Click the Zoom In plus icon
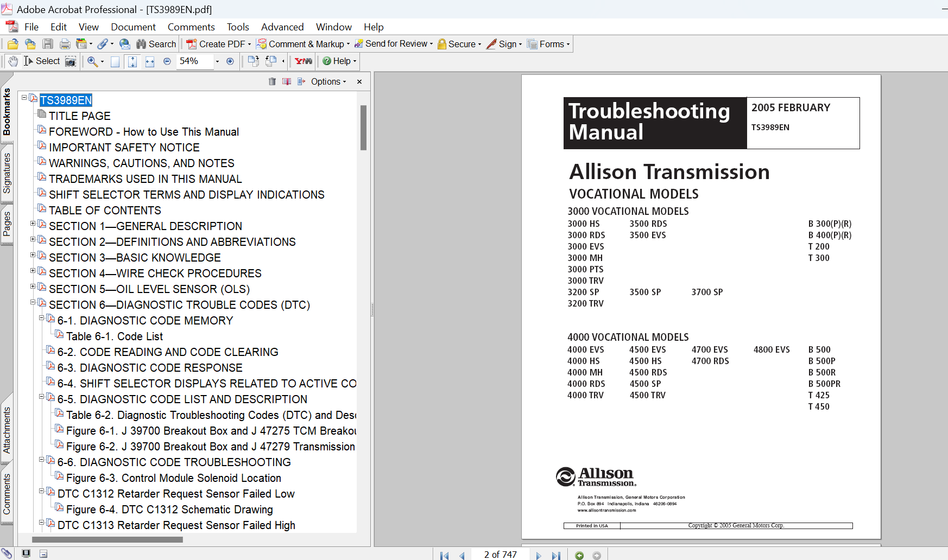The height and width of the screenshot is (560, 948). point(230,61)
